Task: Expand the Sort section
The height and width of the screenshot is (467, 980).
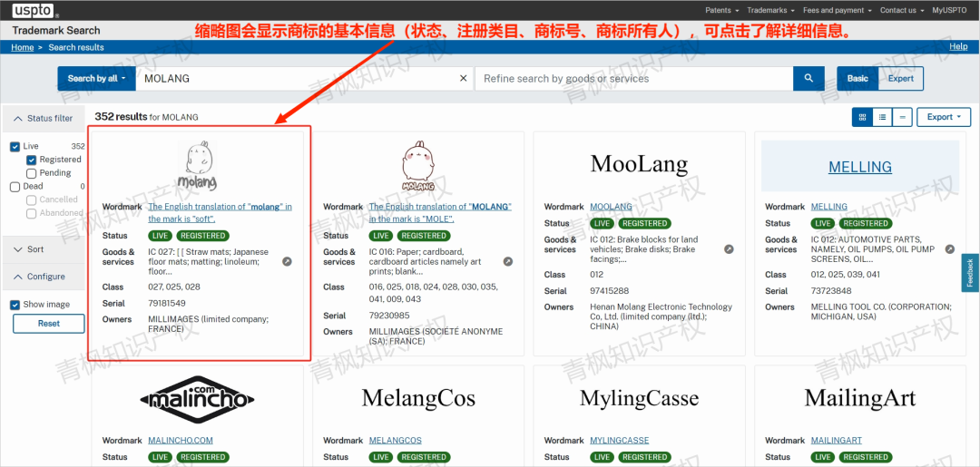Action: 44,249
